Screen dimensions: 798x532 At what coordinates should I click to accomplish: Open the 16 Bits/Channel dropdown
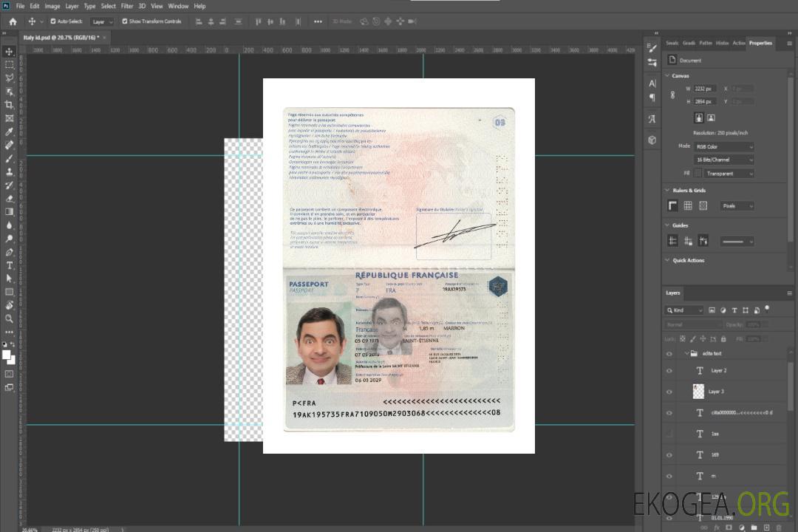pos(723,160)
